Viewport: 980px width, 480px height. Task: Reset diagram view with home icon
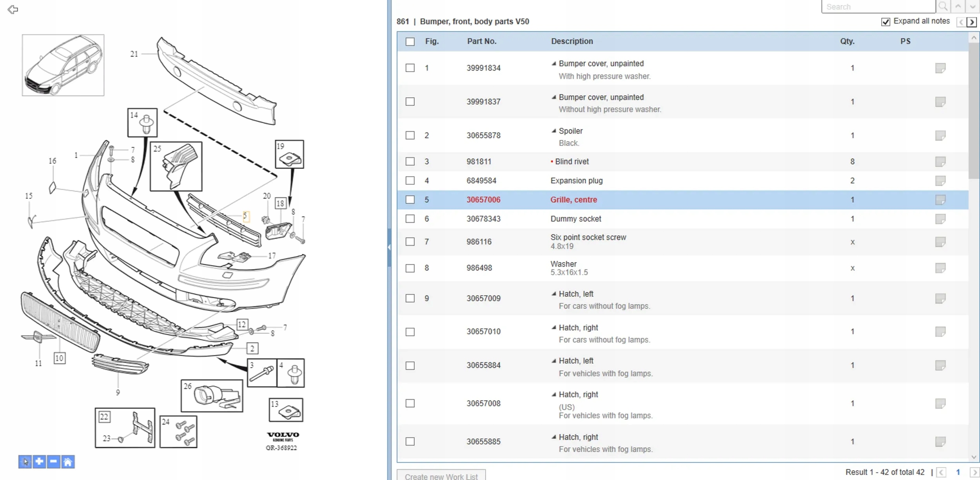point(68,462)
